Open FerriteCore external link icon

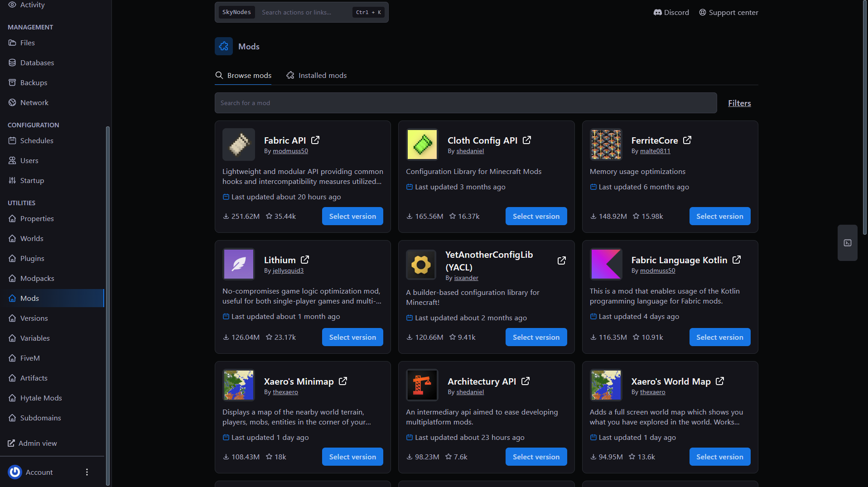pyautogui.click(x=687, y=140)
